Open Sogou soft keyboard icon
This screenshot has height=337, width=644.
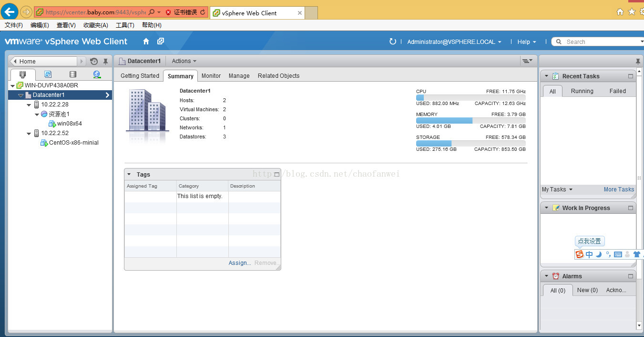618,254
